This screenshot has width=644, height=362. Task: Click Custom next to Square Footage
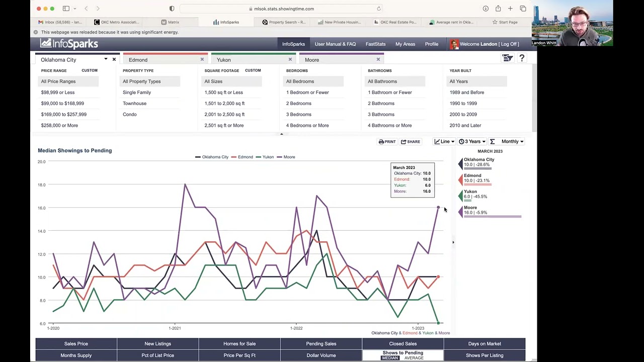pos(253,70)
